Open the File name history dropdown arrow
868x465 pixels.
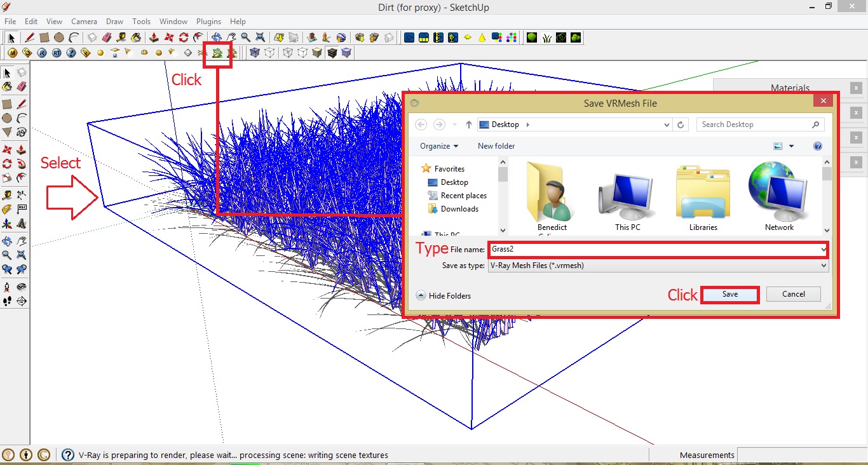click(x=824, y=250)
